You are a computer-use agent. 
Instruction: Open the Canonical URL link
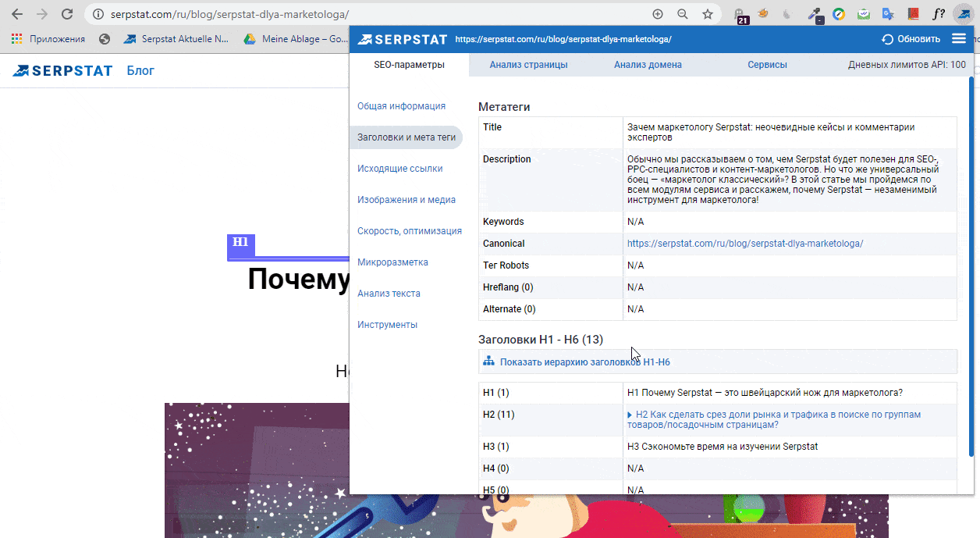tap(745, 244)
